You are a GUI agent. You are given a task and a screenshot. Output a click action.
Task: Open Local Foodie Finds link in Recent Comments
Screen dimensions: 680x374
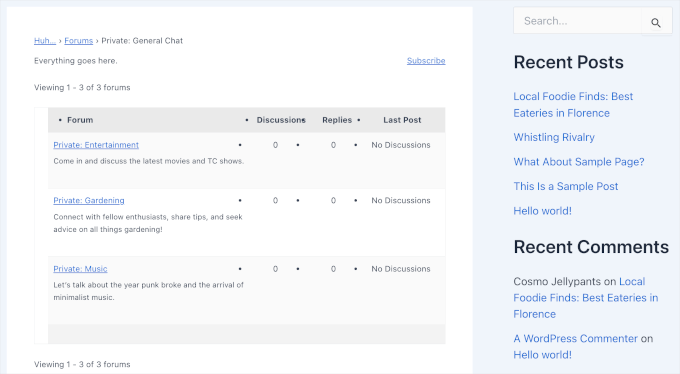pos(585,298)
